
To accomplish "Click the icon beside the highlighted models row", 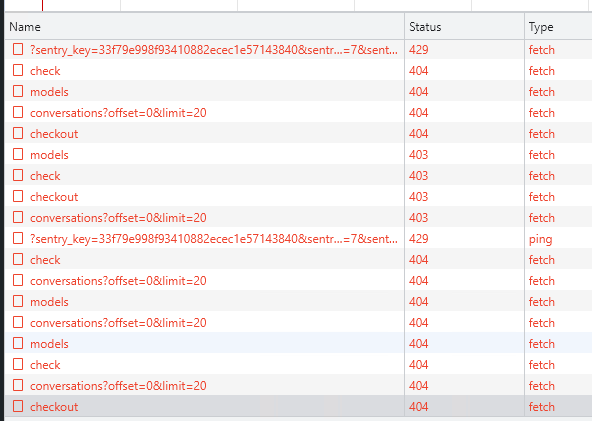I will click(x=18, y=343).
